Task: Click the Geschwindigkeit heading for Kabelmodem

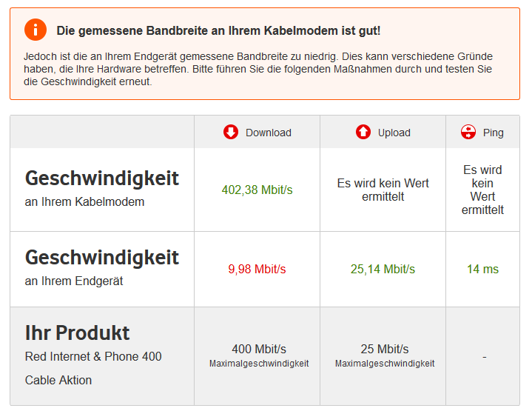Action: point(102,178)
